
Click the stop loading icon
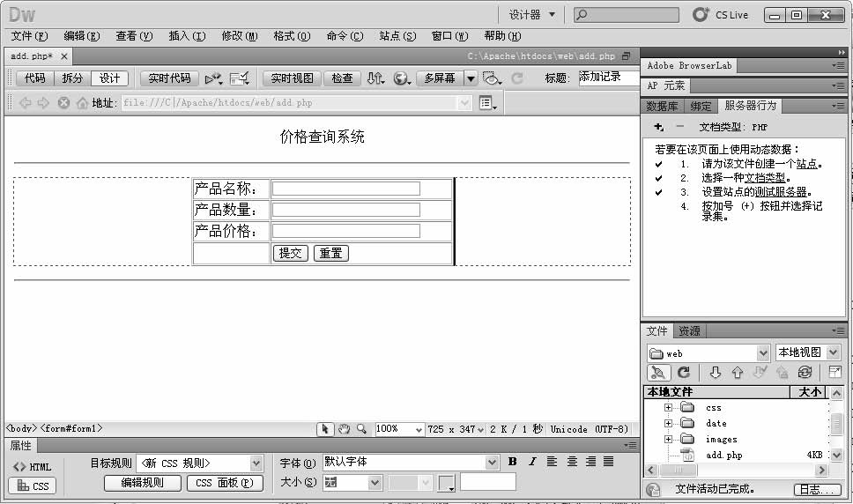63,103
